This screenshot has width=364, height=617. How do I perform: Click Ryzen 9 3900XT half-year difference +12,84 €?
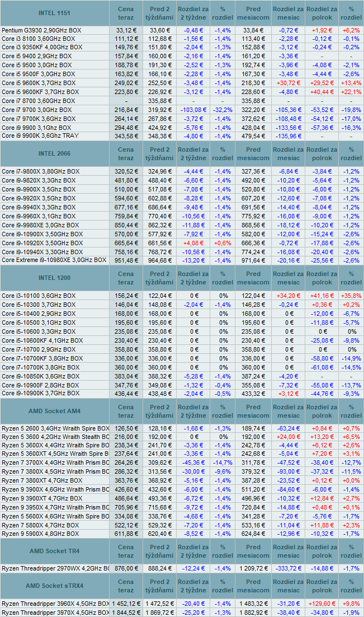pyautogui.click(x=322, y=498)
